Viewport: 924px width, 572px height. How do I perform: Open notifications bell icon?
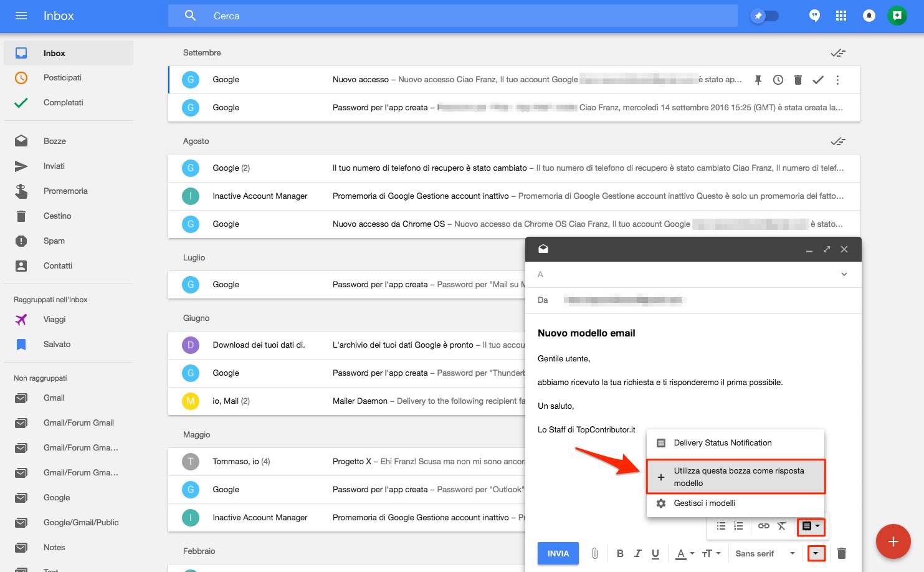pyautogui.click(x=869, y=16)
